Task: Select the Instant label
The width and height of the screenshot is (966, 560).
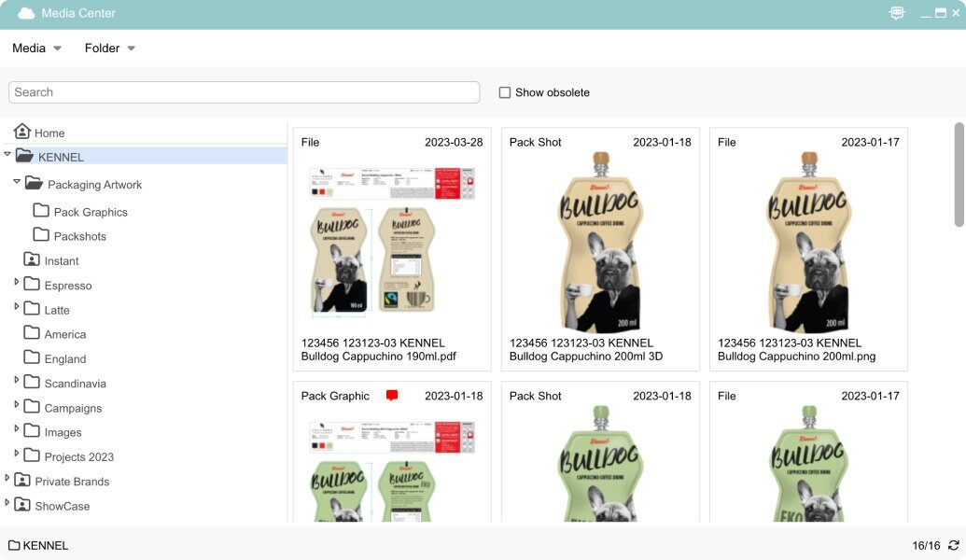Action: pos(61,261)
